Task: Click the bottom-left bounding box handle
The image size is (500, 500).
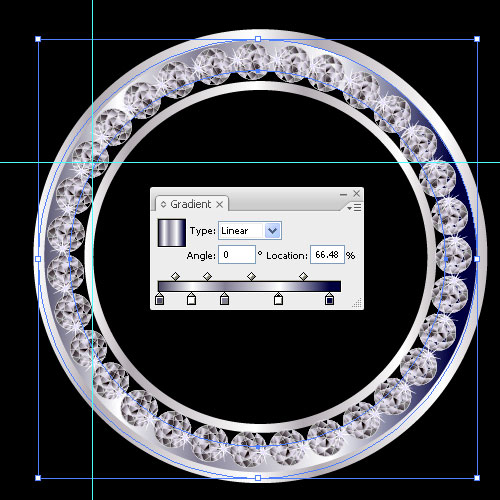Action: 38,478
